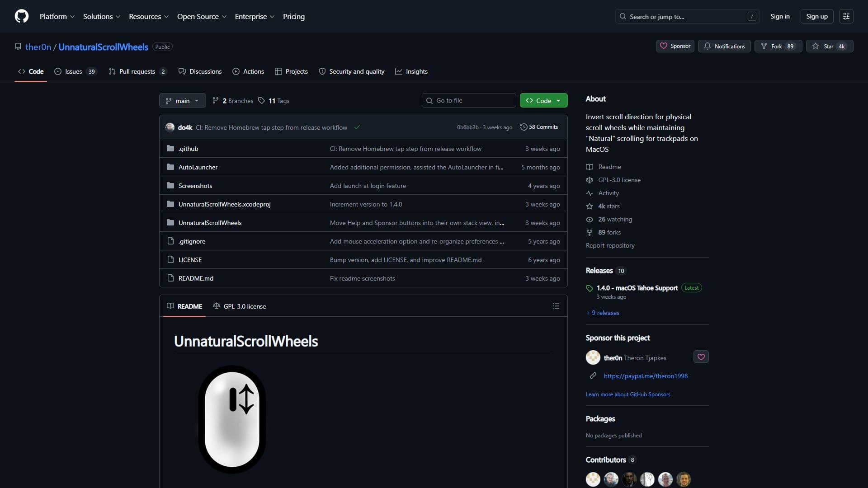Click the Go to file input
Screen dimensions: 868x488
coord(469,100)
